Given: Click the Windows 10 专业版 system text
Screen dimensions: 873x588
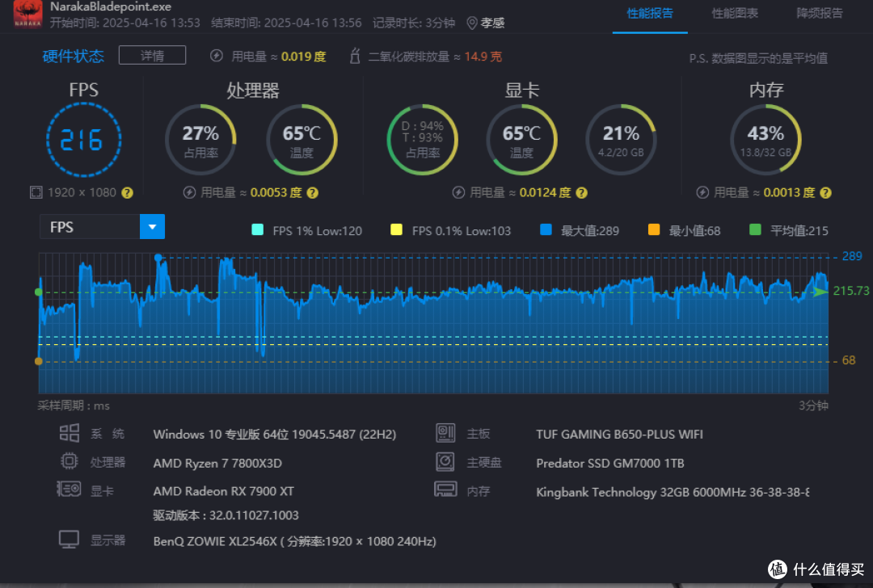Looking at the screenshot, I should tap(275, 435).
